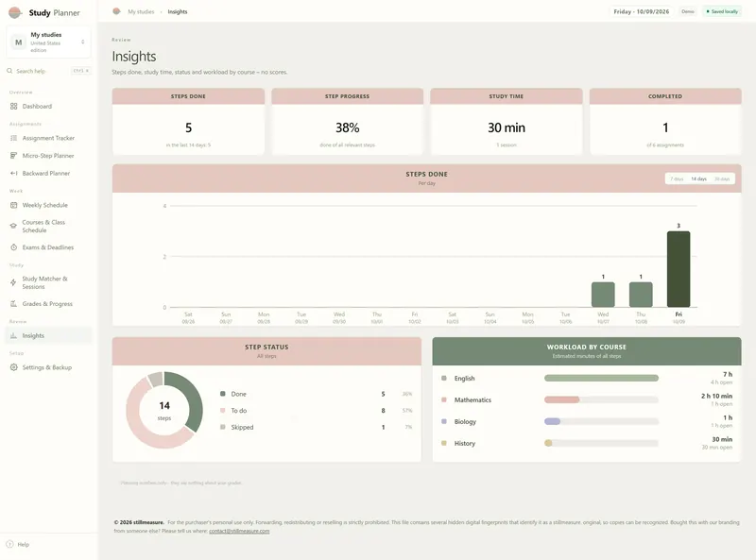Image resolution: width=756 pixels, height=560 pixels.
Task: Click the '2 h 10 min' Mathematics total
Action: [x=716, y=396]
